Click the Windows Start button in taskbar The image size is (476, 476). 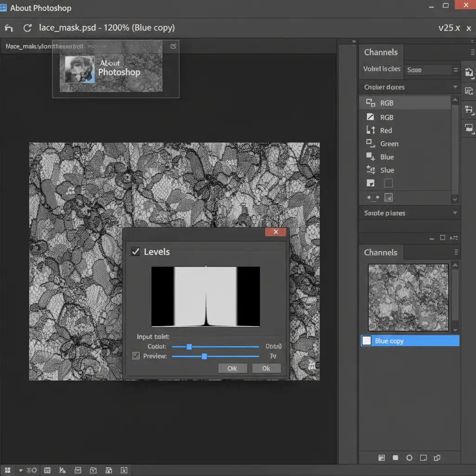pos(7,470)
